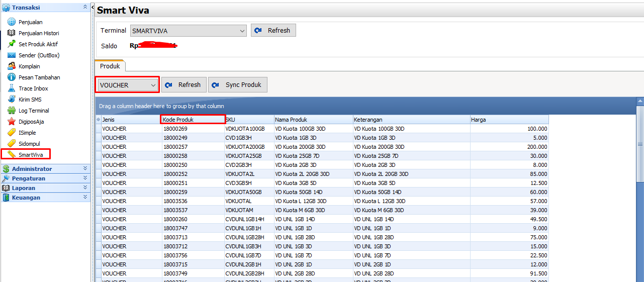Sort by the Keterangan column header
644x282 pixels.
[x=411, y=120]
